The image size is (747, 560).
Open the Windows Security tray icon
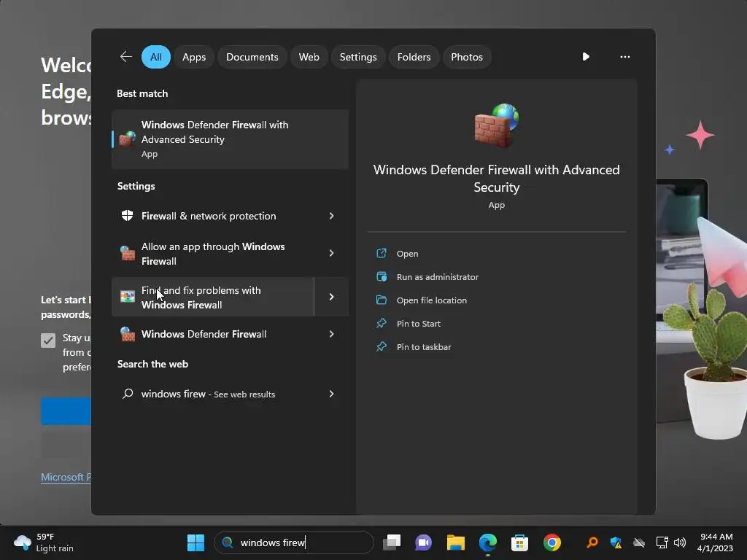[616, 542]
